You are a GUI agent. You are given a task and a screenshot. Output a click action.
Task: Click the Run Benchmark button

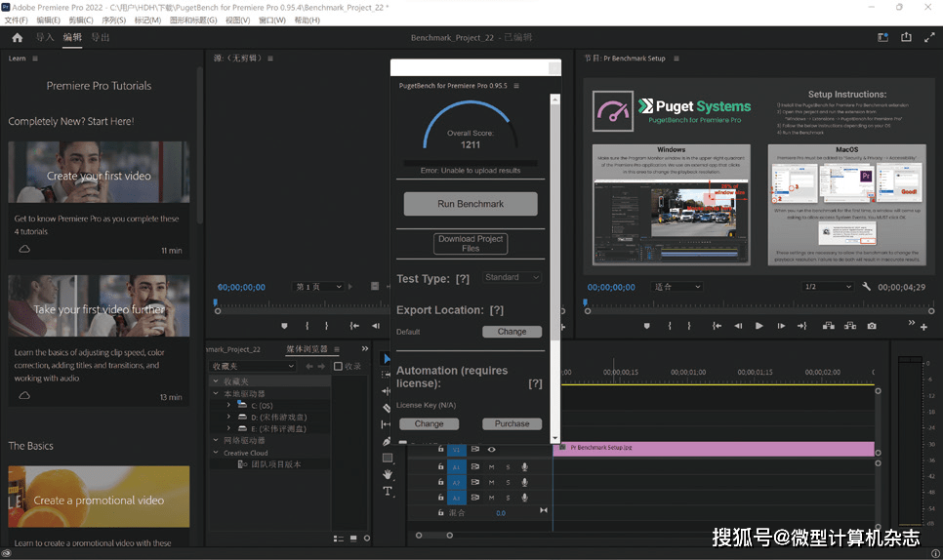click(471, 204)
